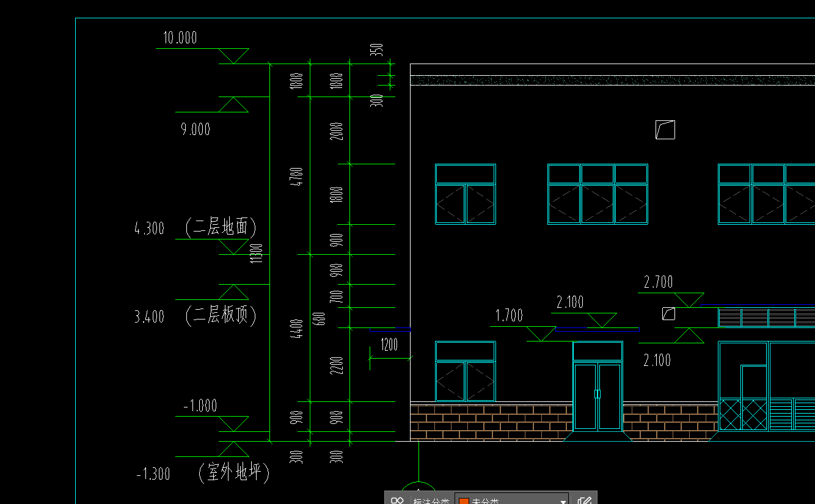The width and height of the screenshot is (815, 504).
Task: Click the link chain icon in bottom toolbar
Action: coord(397,500)
